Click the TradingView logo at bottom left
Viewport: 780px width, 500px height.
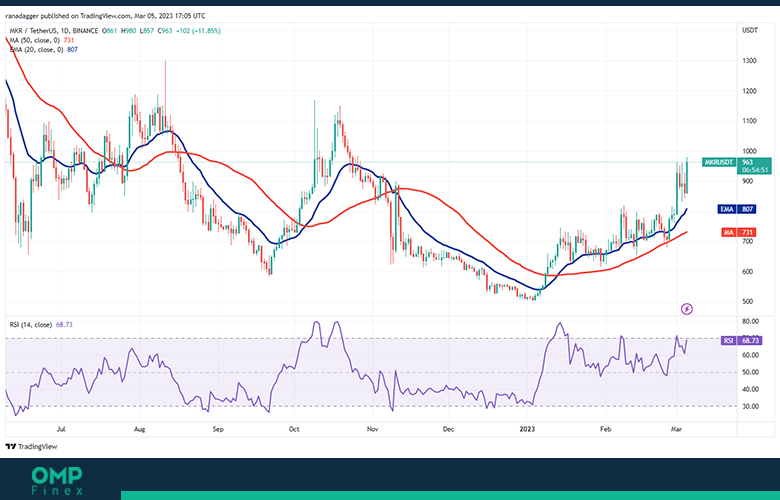tap(31, 446)
